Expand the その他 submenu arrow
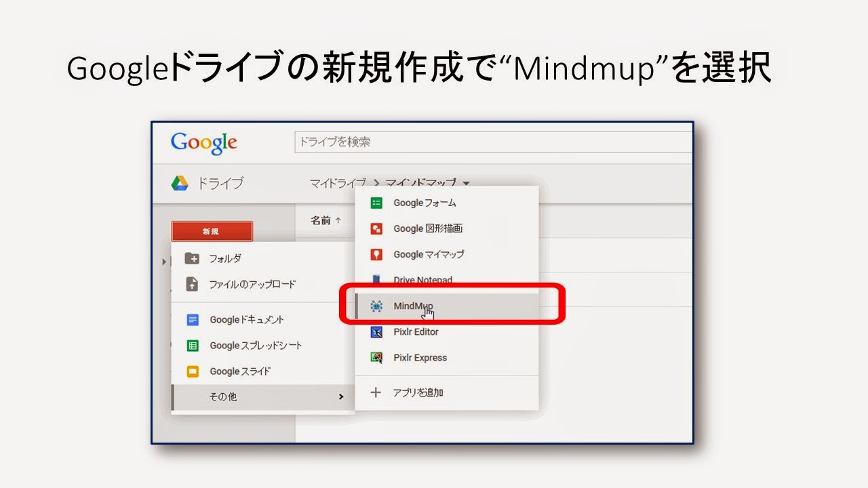The width and height of the screenshot is (868, 488). click(x=341, y=396)
